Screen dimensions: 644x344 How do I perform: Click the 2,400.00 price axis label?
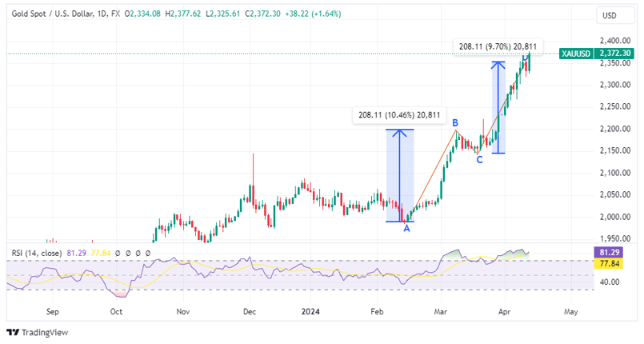[615, 41]
